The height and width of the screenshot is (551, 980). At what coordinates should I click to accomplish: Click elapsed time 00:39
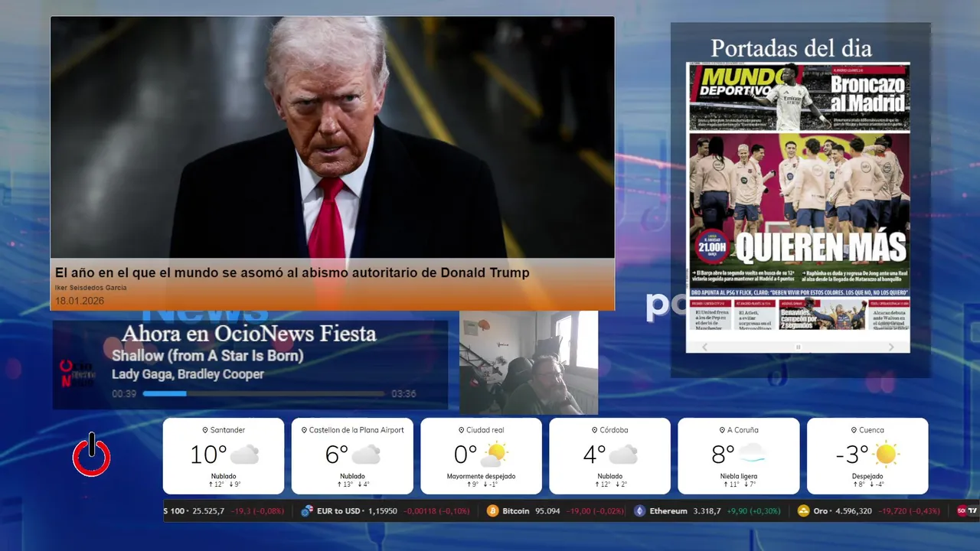[124, 394]
